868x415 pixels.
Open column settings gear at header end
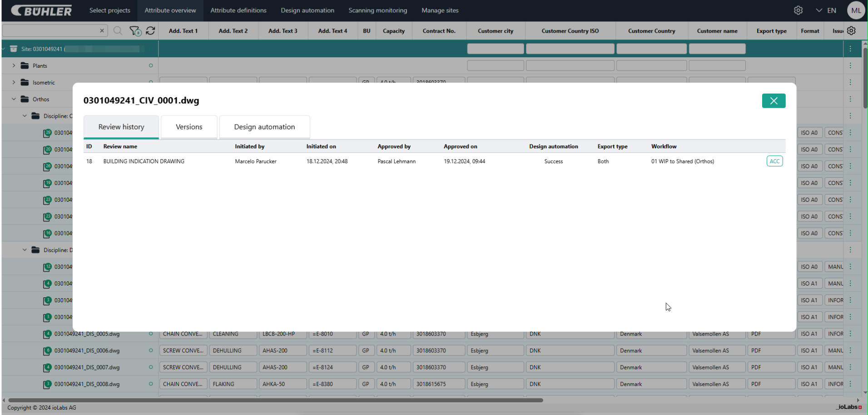851,30
